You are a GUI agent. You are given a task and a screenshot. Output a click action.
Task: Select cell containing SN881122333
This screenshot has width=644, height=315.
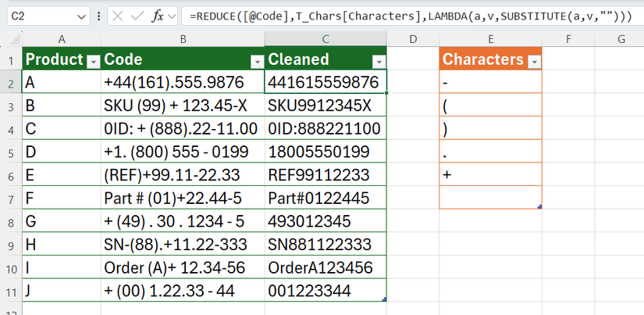(326, 245)
